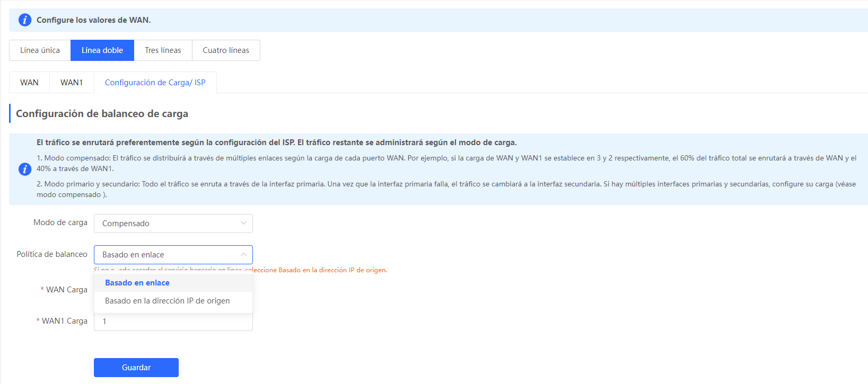Click the orange online banking hint text
This screenshot has height=384, width=868.
tap(240, 270)
